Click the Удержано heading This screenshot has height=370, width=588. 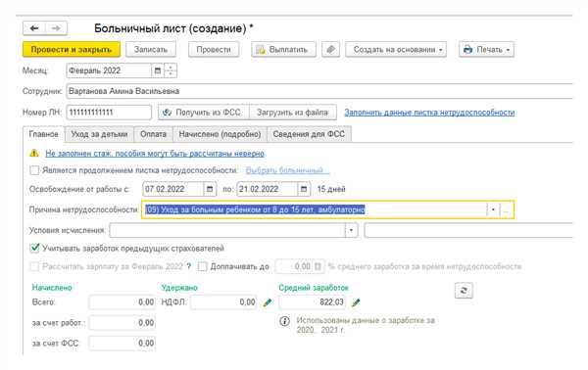(179, 288)
